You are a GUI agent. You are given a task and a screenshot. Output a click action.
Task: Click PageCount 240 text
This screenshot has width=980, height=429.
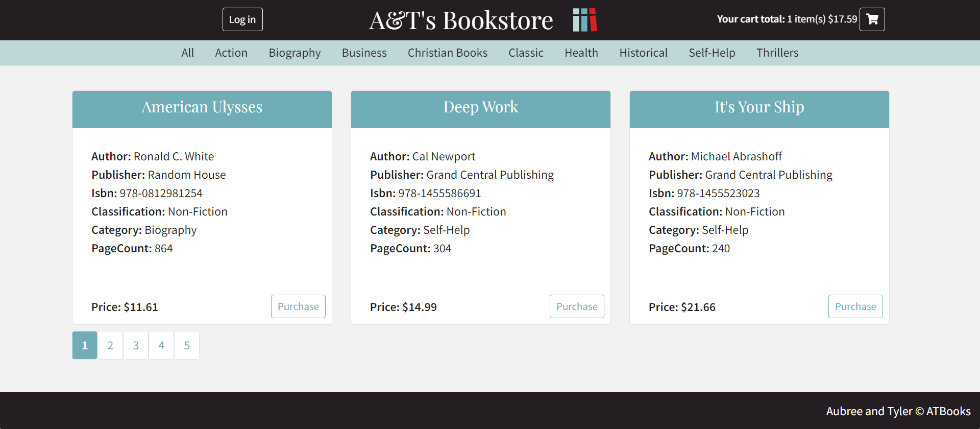tap(690, 248)
